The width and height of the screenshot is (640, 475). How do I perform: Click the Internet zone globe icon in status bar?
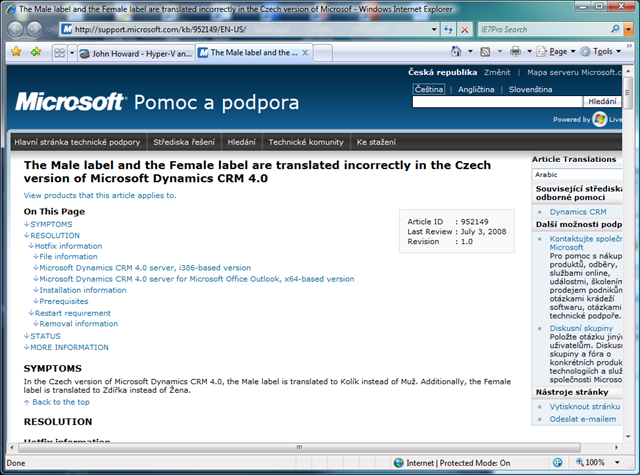(x=398, y=463)
